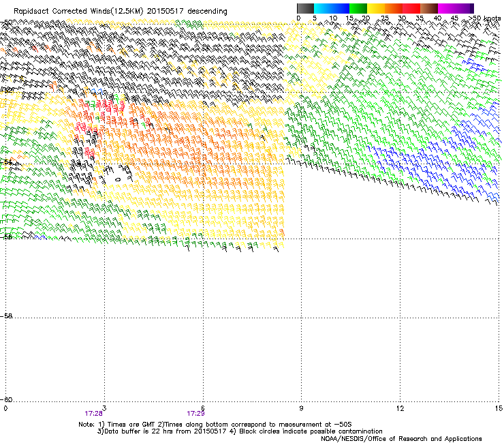This screenshot has width=504, height=443.
Task: Click the magenta 40-45 knots legend segment
Action: 447,8
